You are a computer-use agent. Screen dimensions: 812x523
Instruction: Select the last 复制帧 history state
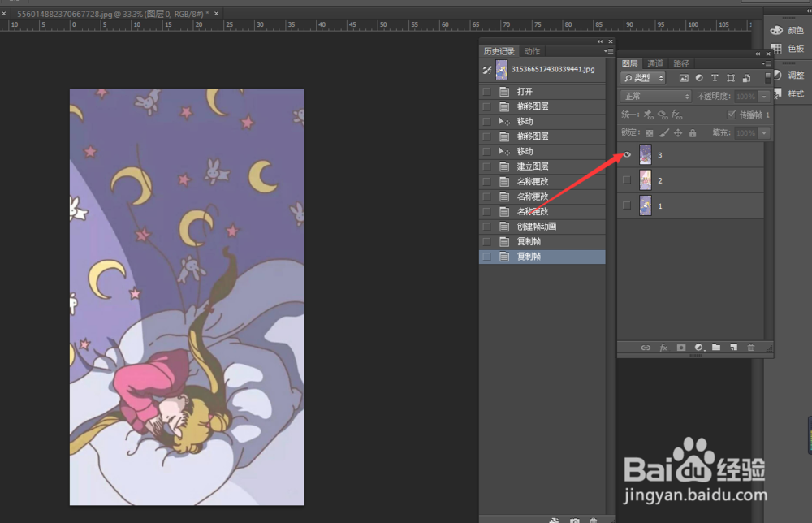[542, 257]
